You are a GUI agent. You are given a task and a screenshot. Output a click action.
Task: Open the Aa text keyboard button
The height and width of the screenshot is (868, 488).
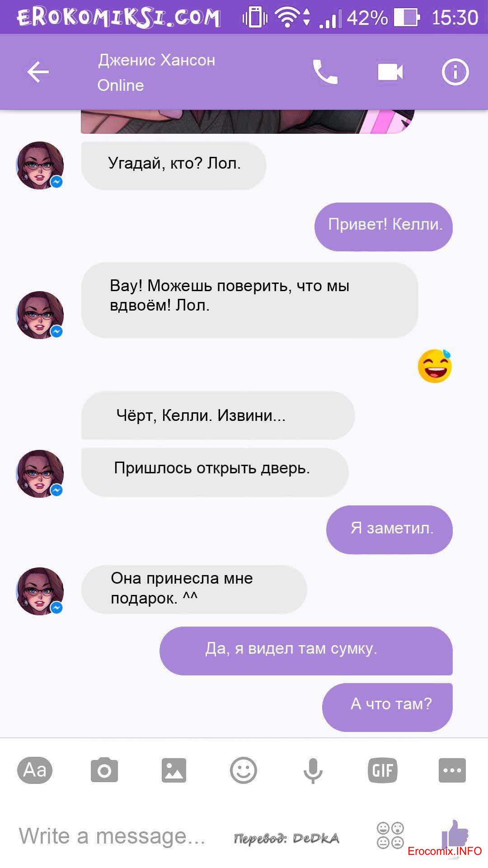[35, 770]
